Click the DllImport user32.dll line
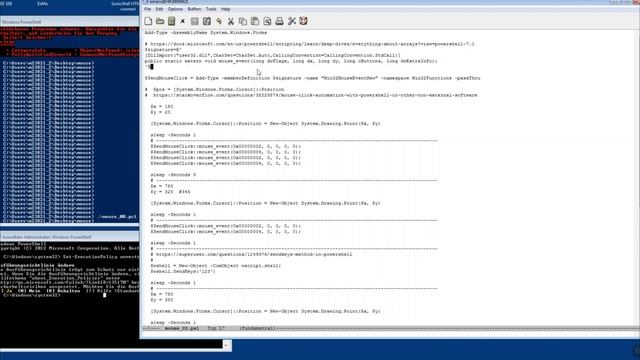 (272, 56)
